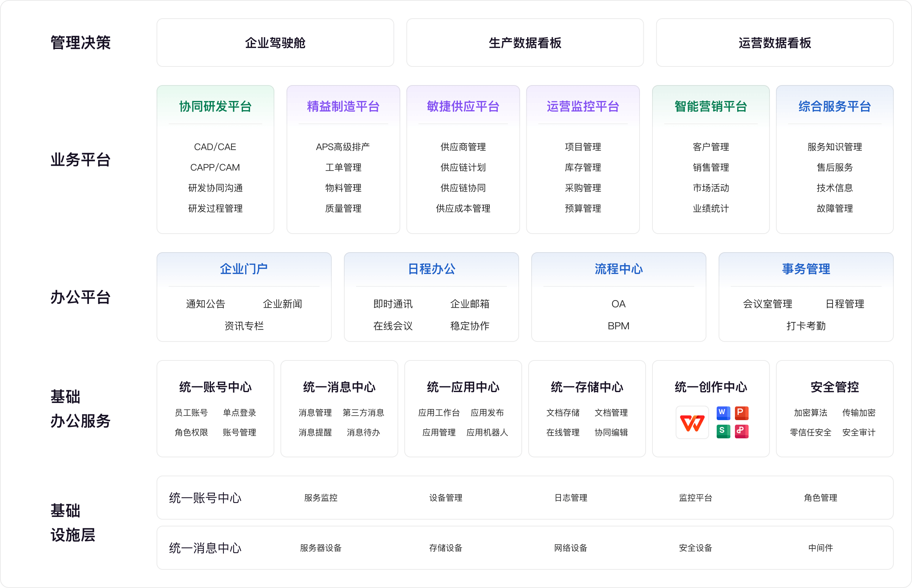Image resolution: width=912 pixels, height=588 pixels.
Task: Click the green S Spreadsheet icon
Action: tap(723, 431)
